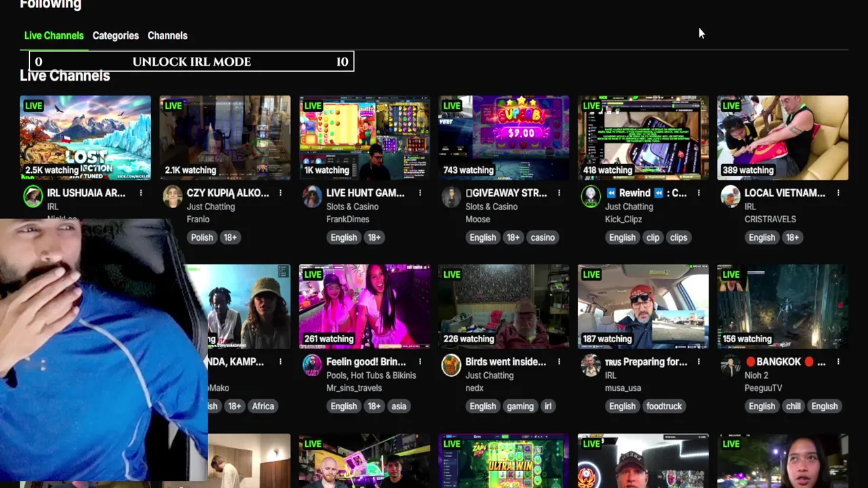This screenshot has height=488, width=868.
Task: Open options menu for LIVE HUNT GAM stream
Action: (x=420, y=193)
